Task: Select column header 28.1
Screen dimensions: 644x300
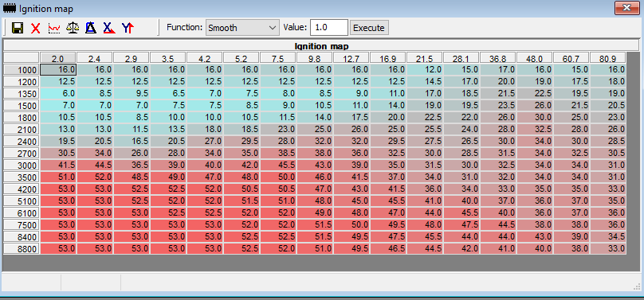Action: tap(461, 58)
